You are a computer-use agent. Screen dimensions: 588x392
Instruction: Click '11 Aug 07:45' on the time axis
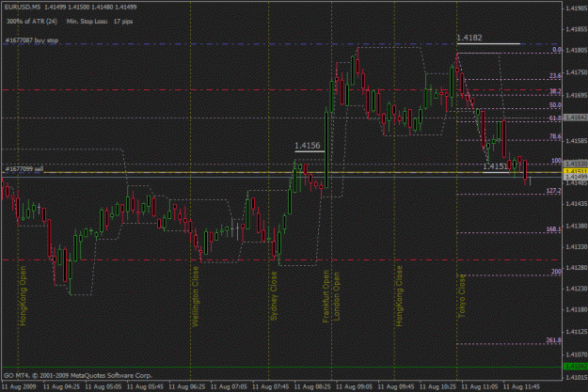pos(270,386)
